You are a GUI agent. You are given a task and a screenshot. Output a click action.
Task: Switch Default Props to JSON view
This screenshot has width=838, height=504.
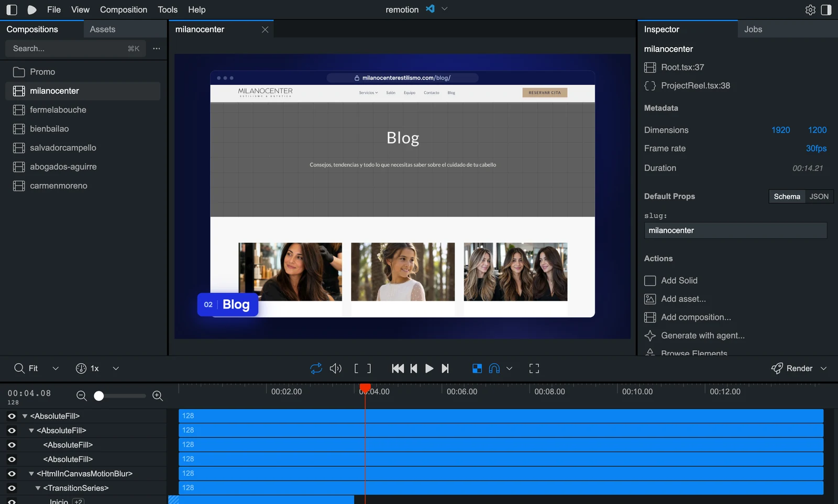coord(819,196)
